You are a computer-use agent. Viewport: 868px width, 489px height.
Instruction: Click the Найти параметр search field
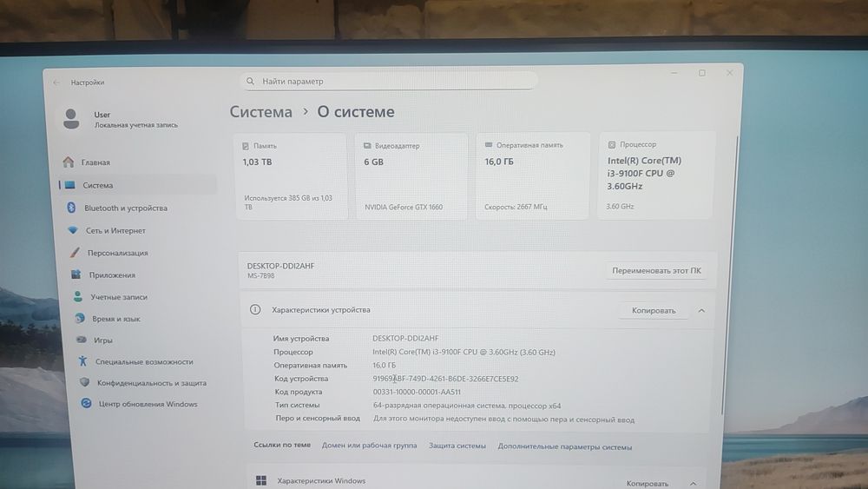coord(389,82)
